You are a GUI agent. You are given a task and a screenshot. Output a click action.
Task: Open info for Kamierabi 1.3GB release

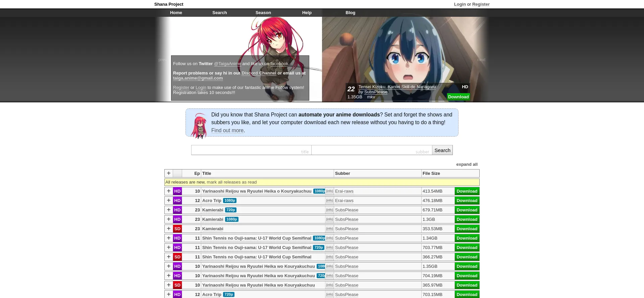point(329,219)
